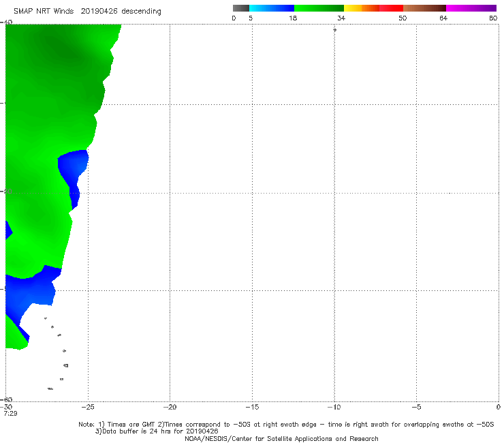The height and width of the screenshot is (443, 504).
Task: Click the '-20' longitude axis label
Action: coord(170,407)
